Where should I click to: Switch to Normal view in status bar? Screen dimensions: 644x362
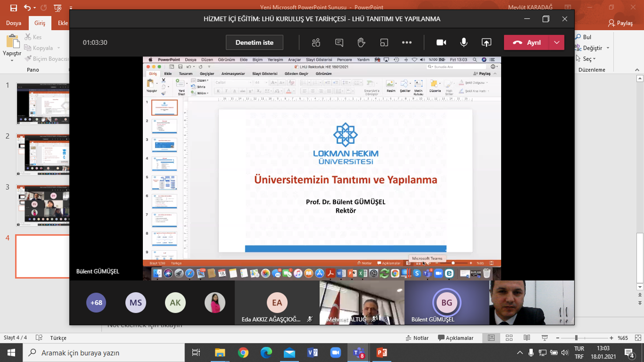click(x=492, y=338)
